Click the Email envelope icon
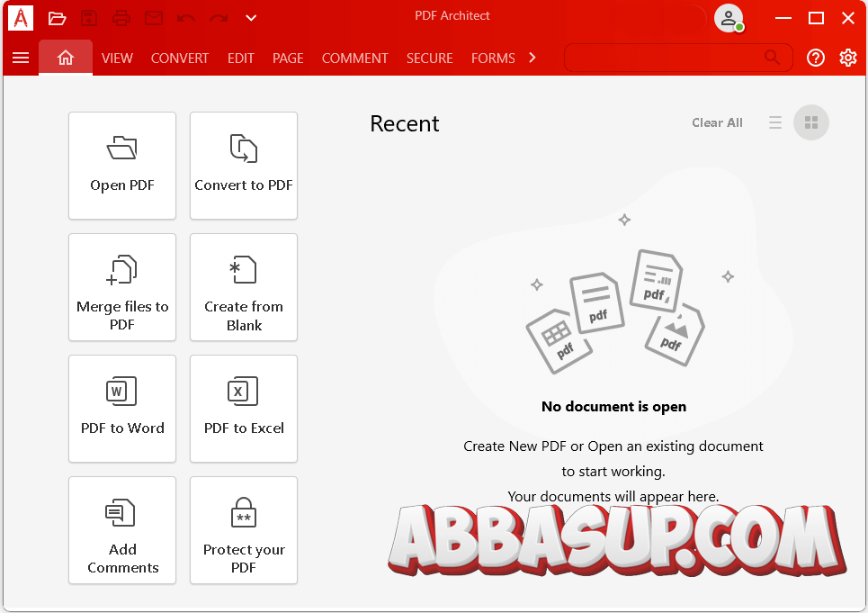The width and height of the screenshot is (868, 613). 153,18
